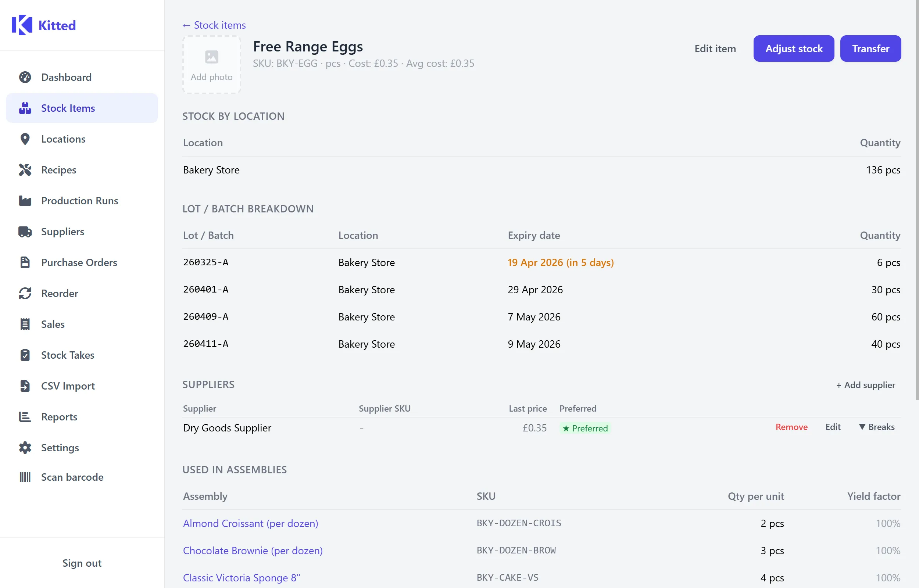The height and width of the screenshot is (588, 919).
Task: Toggle Preferred status for Dry Goods Supplier
Action: 584,428
